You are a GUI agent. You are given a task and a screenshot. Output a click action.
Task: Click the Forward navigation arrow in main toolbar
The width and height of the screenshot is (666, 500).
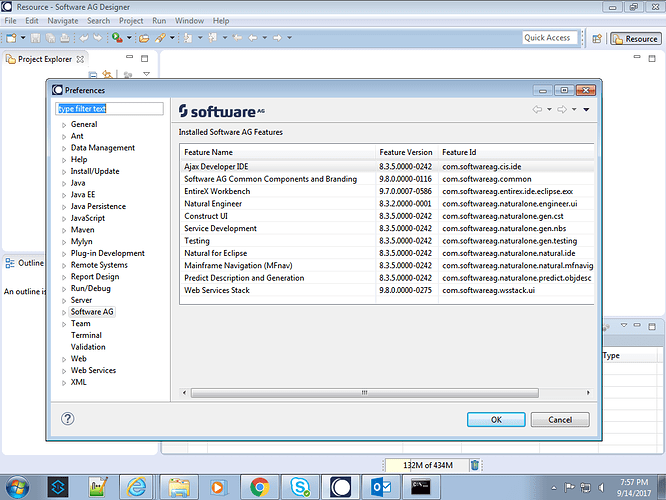[x=277, y=38]
